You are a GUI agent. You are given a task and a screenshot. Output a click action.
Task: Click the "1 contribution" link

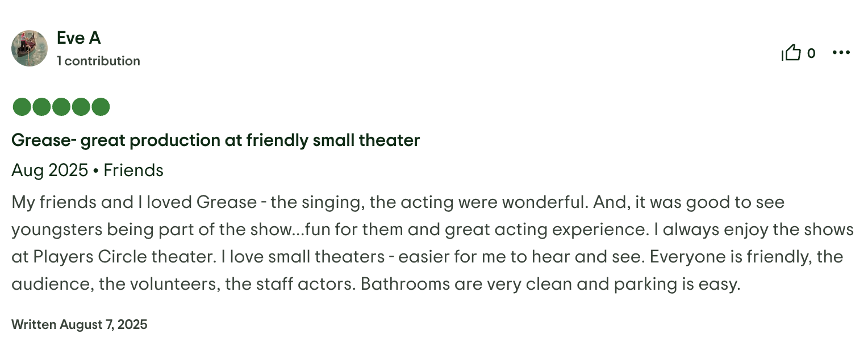[98, 61]
